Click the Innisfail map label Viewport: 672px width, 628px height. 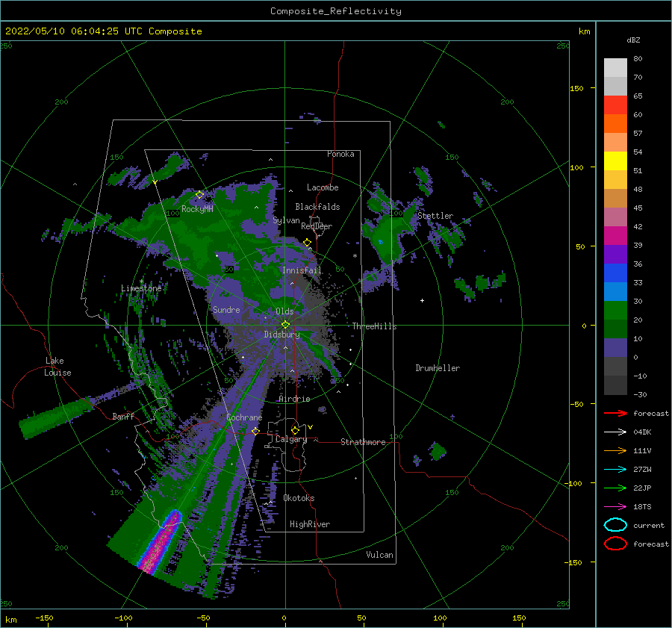pos(302,270)
